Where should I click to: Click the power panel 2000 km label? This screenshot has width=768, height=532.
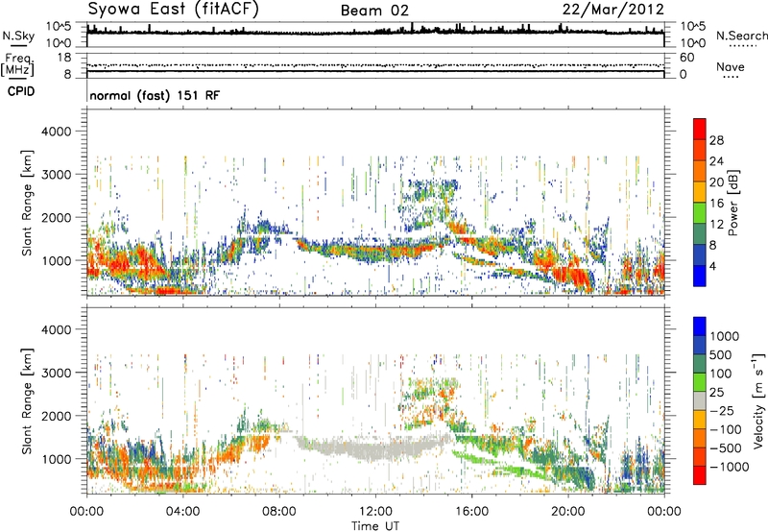coord(56,217)
